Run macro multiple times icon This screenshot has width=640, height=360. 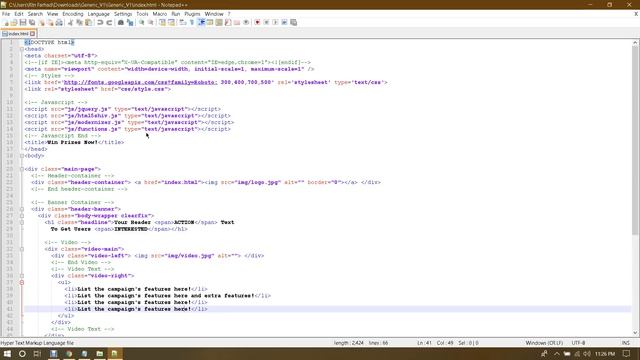click(x=284, y=22)
